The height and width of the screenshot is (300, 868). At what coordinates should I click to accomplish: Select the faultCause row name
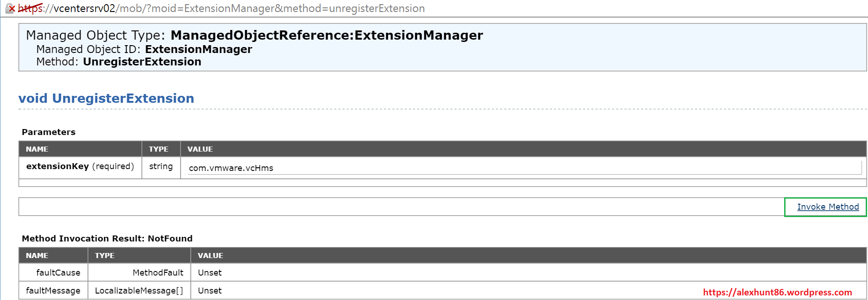point(58,273)
